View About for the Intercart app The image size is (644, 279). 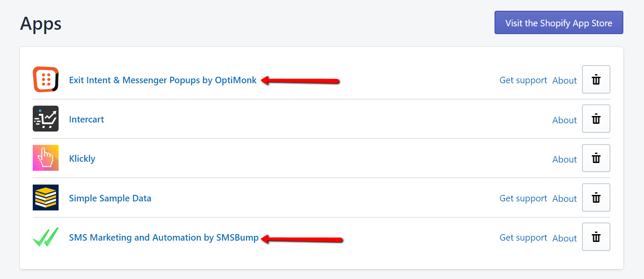click(x=565, y=120)
